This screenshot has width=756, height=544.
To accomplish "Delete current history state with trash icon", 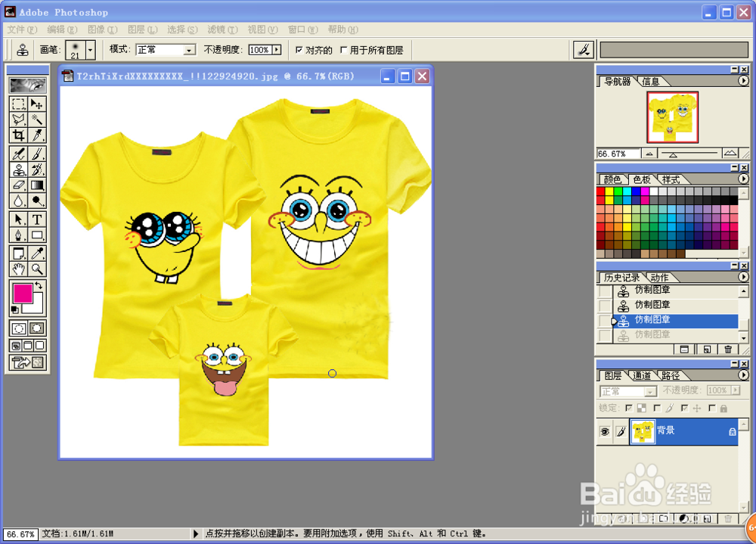I will [x=728, y=350].
